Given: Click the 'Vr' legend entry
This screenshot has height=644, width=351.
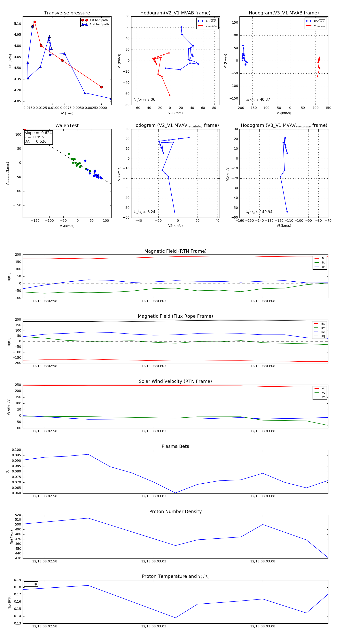Looking at the screenshot, I should click(320, 389).
